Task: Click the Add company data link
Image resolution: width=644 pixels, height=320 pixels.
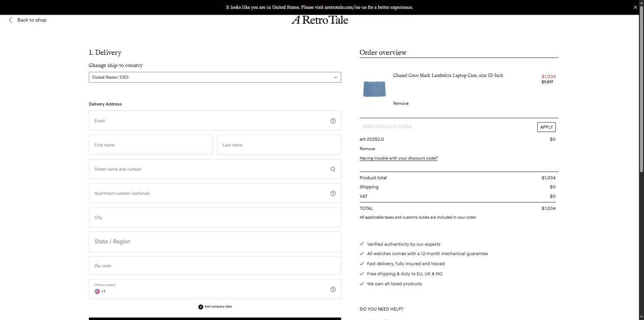Action: 218,307
